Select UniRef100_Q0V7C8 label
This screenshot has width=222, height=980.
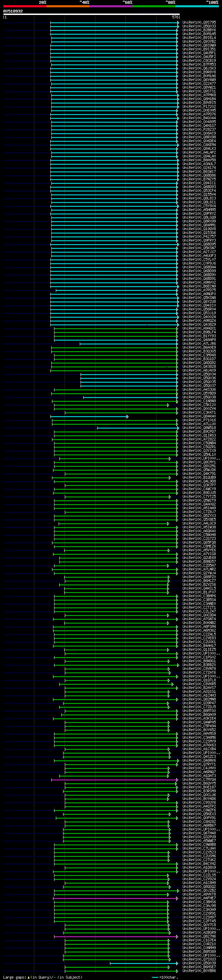199,925
